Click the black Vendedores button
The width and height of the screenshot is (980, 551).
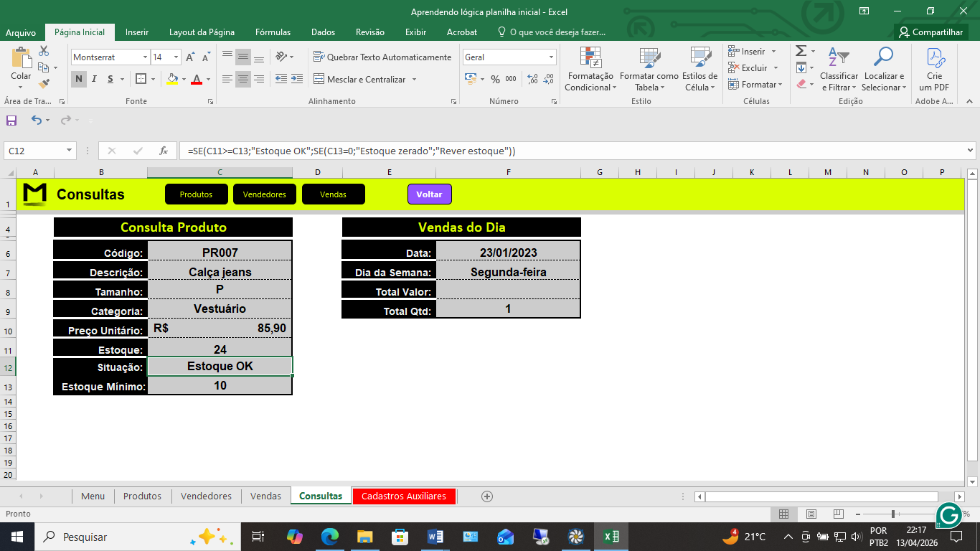click(x=265, y=194)
